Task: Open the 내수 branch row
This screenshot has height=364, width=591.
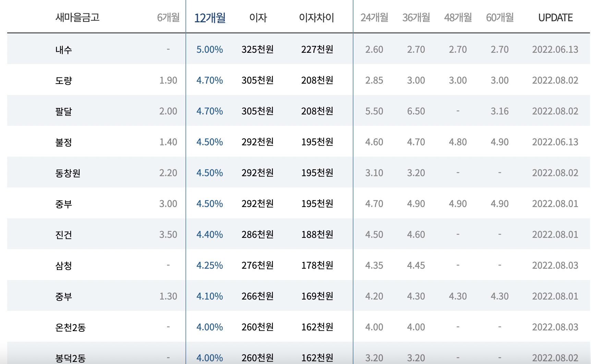Action: (x=299, y=49)
